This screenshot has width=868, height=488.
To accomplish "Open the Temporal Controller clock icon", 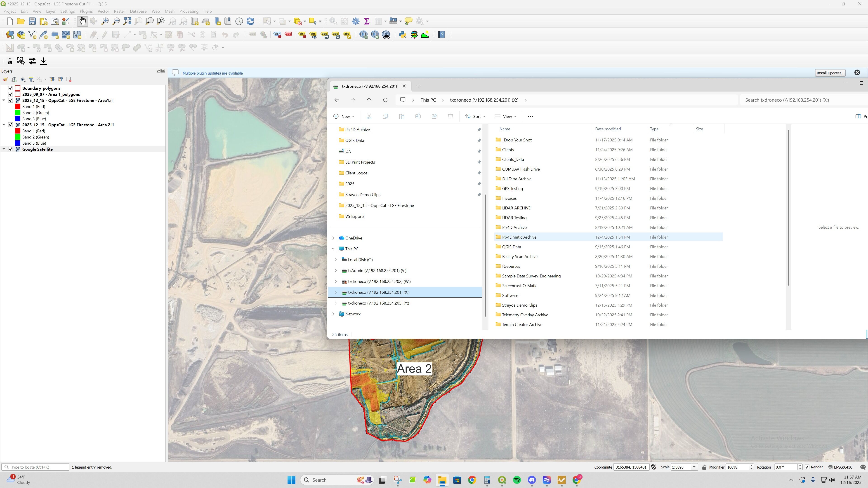I will [x=239, y=21].
